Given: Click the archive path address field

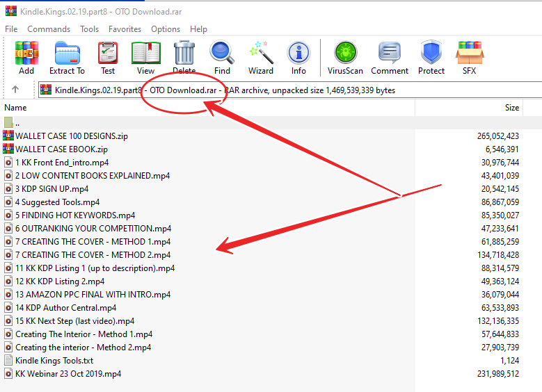Looking at the screenshot, I should [x=289, y=90].
